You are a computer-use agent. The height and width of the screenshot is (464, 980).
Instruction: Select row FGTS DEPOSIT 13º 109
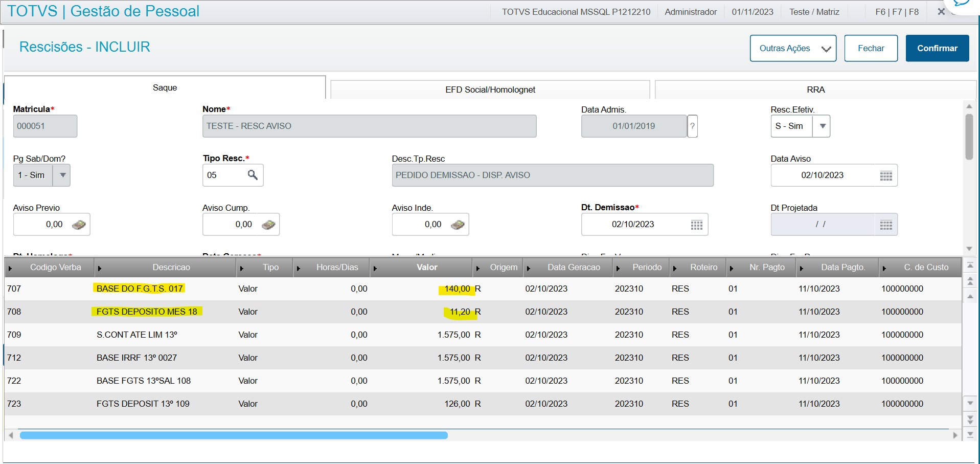pyautogui.click(x=483, y=404)
